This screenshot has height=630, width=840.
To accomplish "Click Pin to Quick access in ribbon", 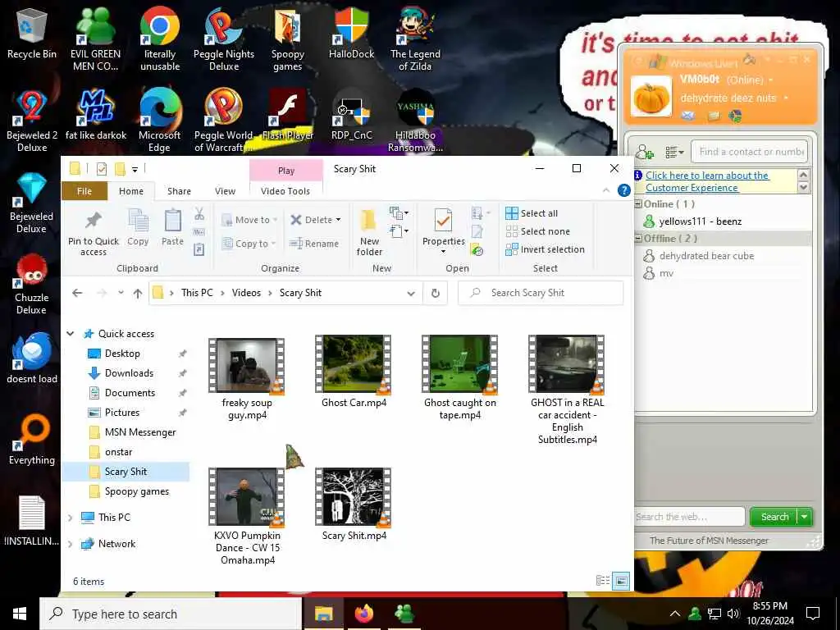I will 94,234.
